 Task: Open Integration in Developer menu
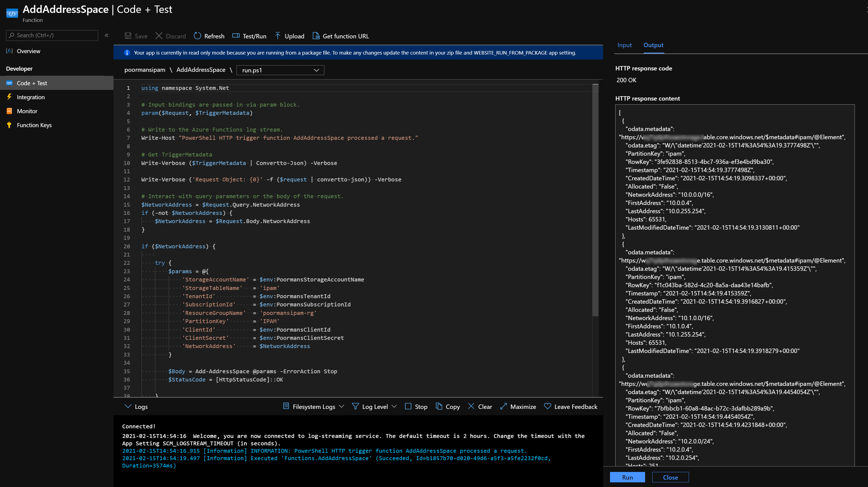(x=31, y=97)
